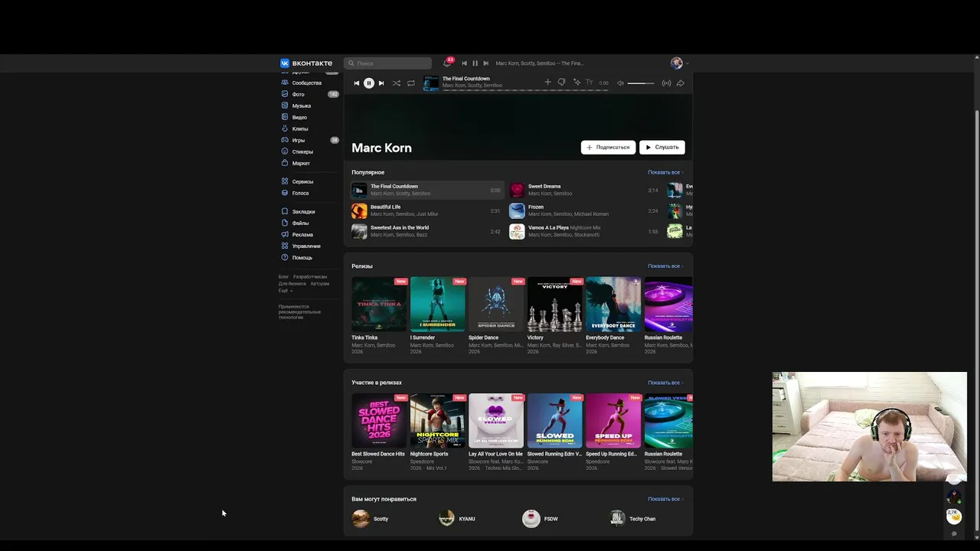Click the Маркет bag icon
Image resolution: width=980 pixels, height=551 pixels.
pyautogui.click(x=285, y=163)
